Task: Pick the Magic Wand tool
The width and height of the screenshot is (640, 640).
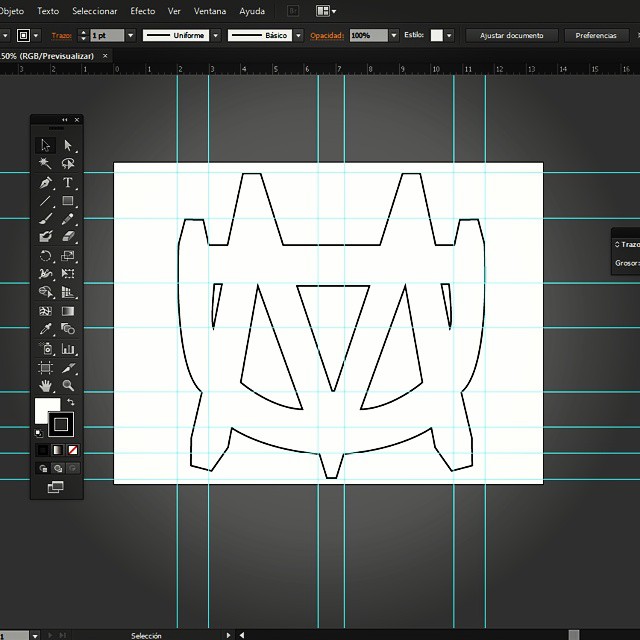Action: coord(45,163)
